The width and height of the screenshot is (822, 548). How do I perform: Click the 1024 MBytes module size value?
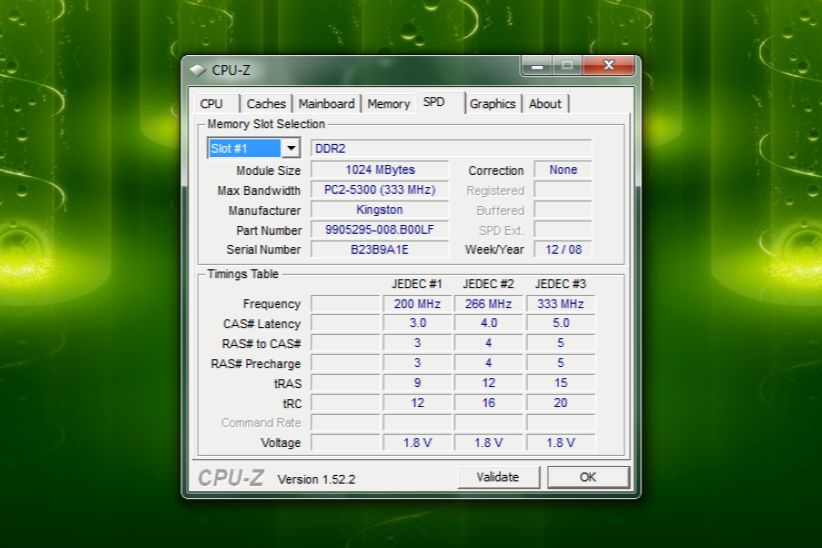pyautogui.click(x=380, y=170)
